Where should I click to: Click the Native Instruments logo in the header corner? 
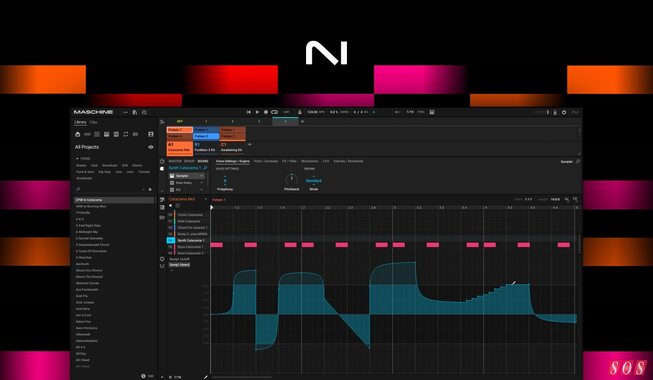tap(575, 112)
